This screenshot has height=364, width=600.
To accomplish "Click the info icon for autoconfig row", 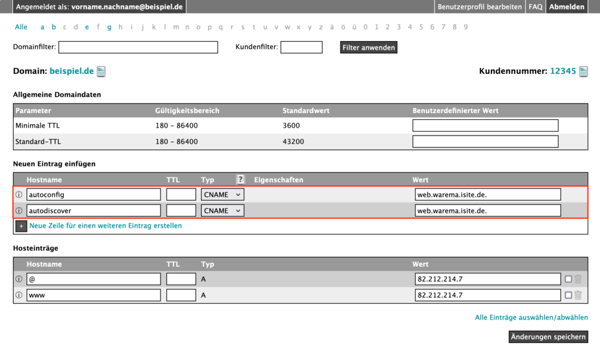I will coord(19,194).
